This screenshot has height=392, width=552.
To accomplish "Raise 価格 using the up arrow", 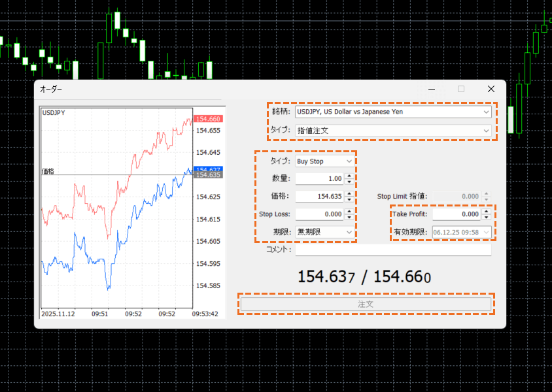I will [x=349, y=193].
